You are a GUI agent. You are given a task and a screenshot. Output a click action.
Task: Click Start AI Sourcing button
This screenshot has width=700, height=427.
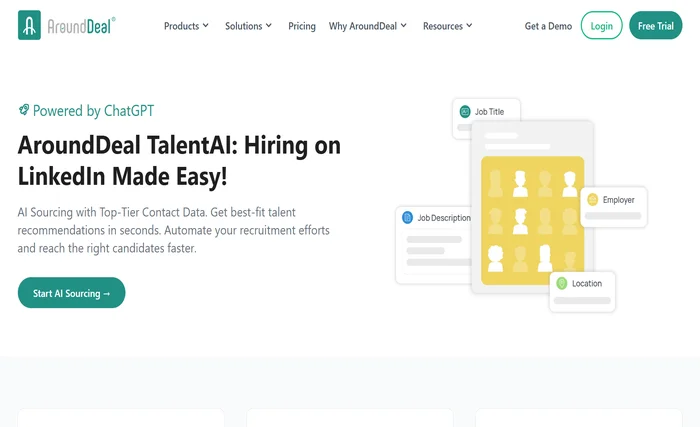click(x=71, y=293)
